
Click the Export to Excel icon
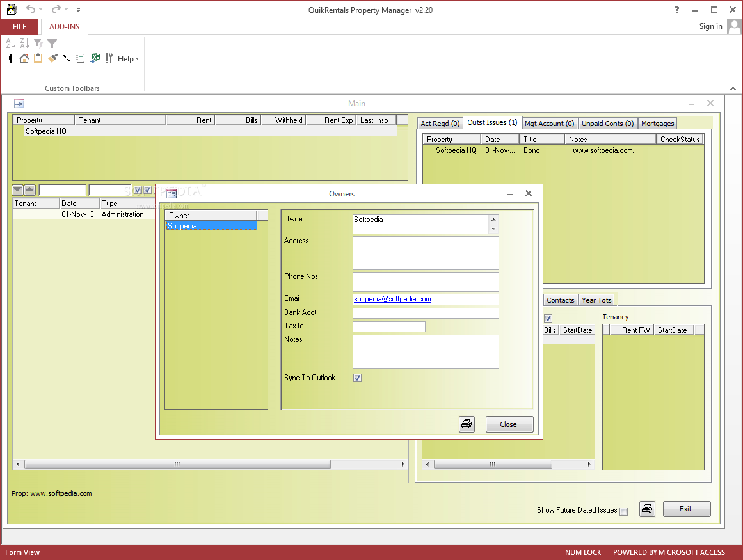point(95,58)
